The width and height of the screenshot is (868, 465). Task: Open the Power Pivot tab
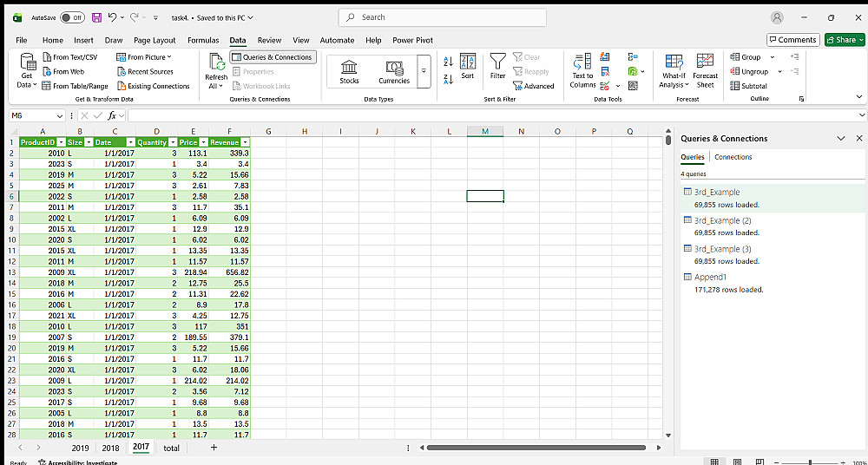pos(412,41)
